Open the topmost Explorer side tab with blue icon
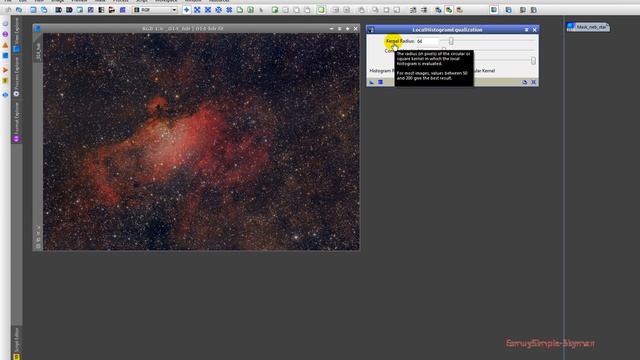Viewport: 640px width, 360px height. click(x=17, y=35)
